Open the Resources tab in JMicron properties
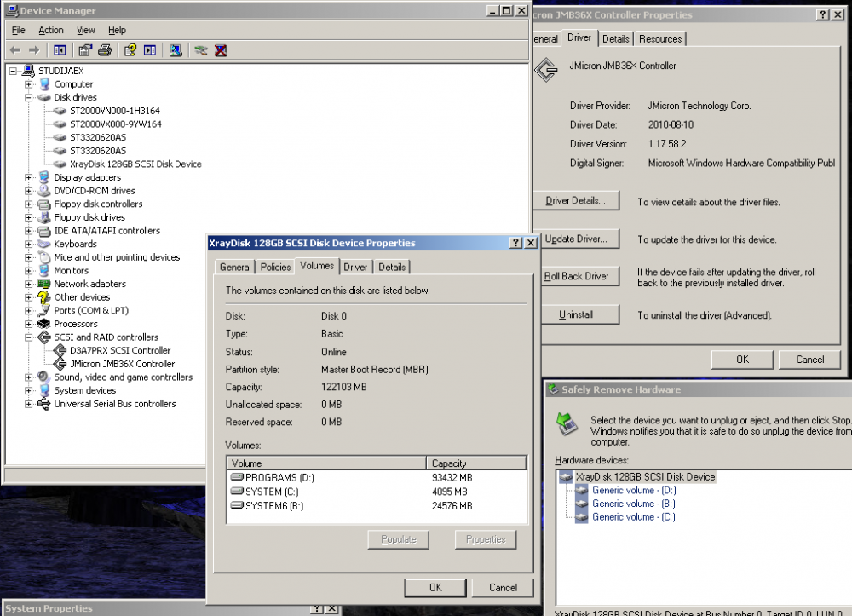The image size is (852, 616). [660, 39]
